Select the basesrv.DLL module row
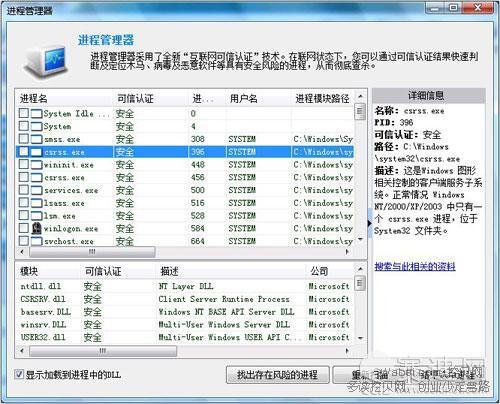 [185, 312]
